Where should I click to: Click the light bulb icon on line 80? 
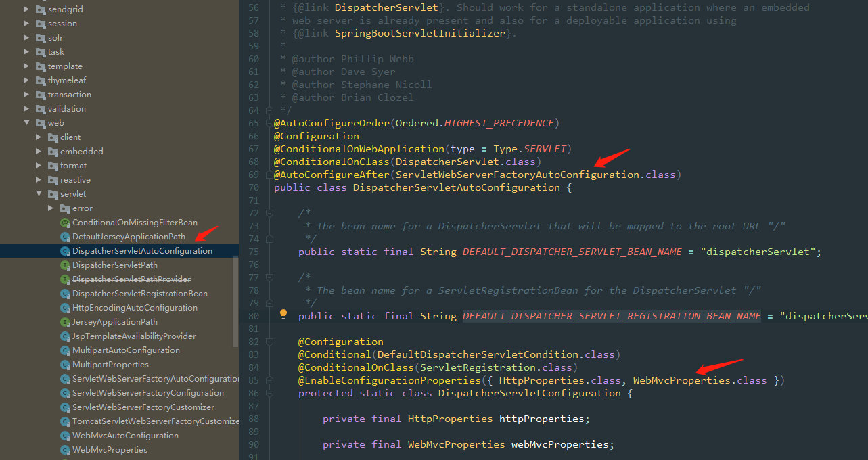tap(283, 314)
